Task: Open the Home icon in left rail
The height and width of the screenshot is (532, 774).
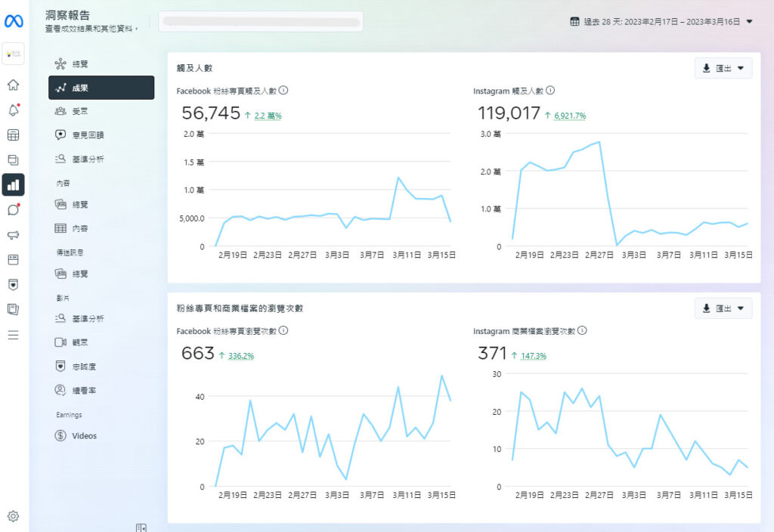Action: click(x=14, y=85)
